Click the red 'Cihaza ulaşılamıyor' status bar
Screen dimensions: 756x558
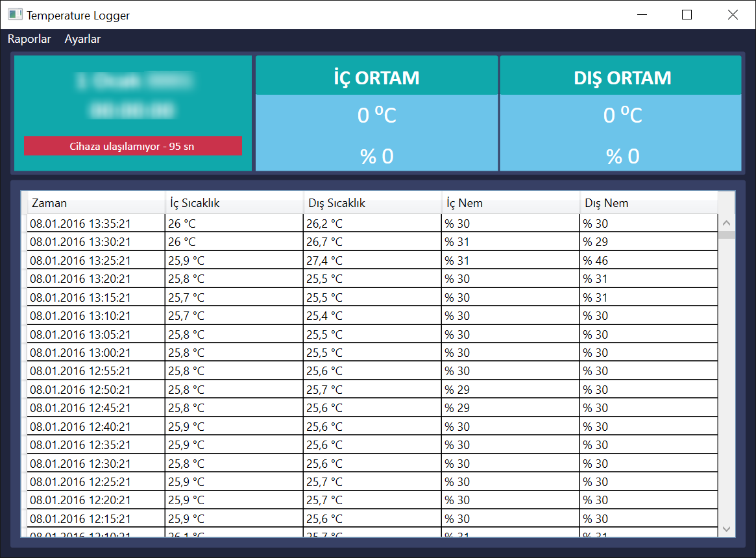(133, 146)
